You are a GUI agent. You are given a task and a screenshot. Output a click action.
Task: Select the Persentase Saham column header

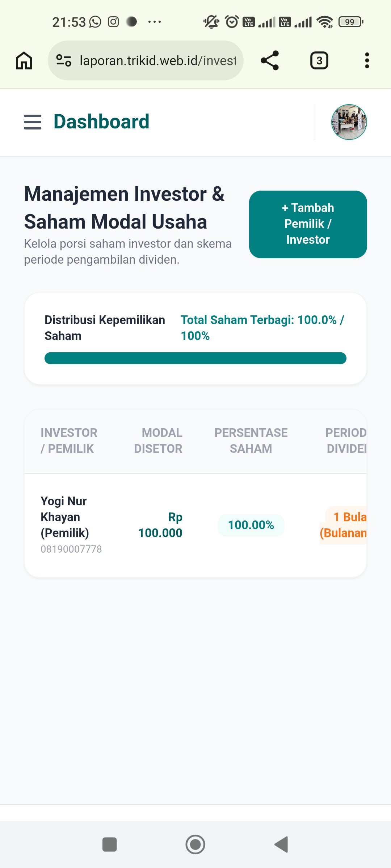251,441
